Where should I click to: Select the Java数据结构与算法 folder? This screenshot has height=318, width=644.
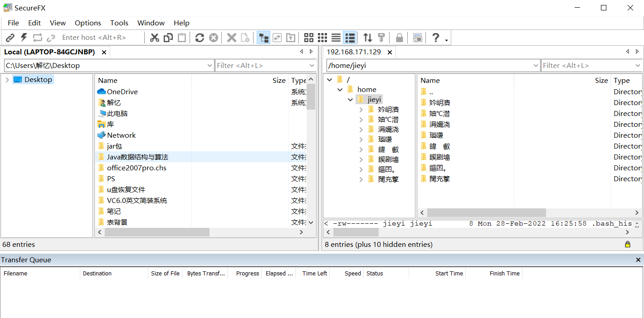(x=137, y=157)
